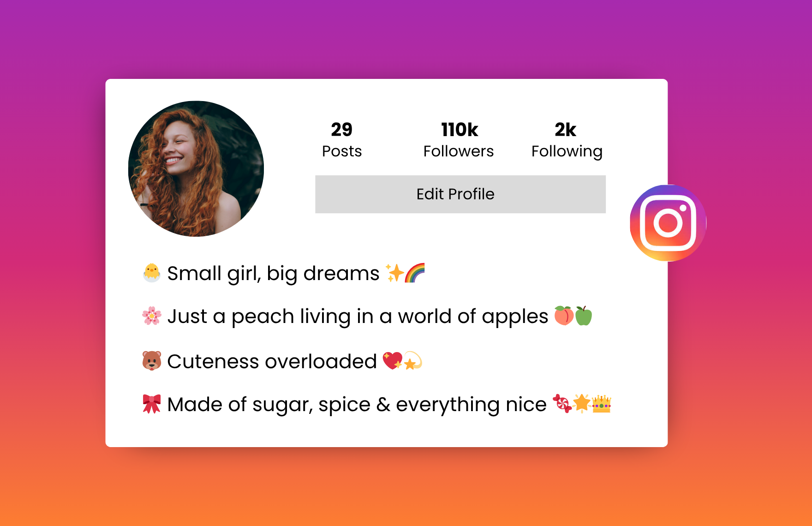The image size is (812, 526).
Task: Open the circular profile photo
Action: pyautogui.click(x=196, y=169)
